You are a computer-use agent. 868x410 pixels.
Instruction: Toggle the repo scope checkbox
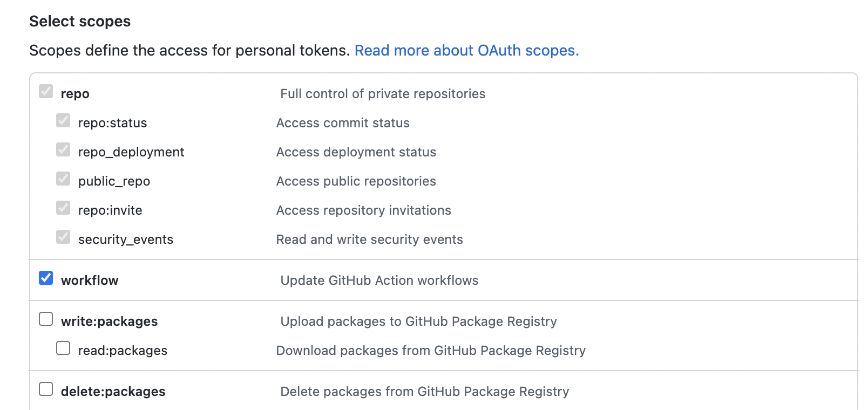pyautogui.click(x=46, y=91)
